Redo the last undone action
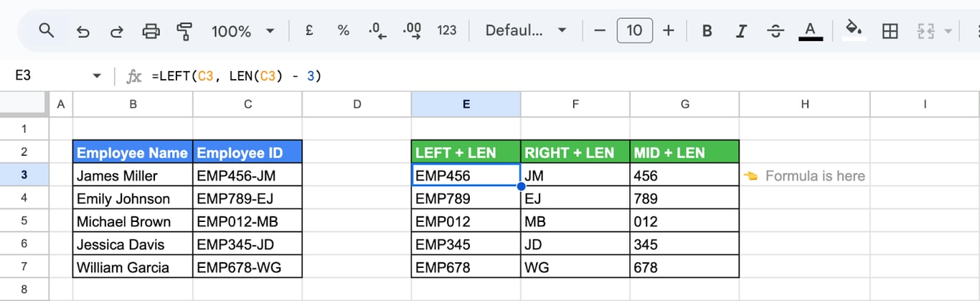The image size is (980, 301). (116, 31)
